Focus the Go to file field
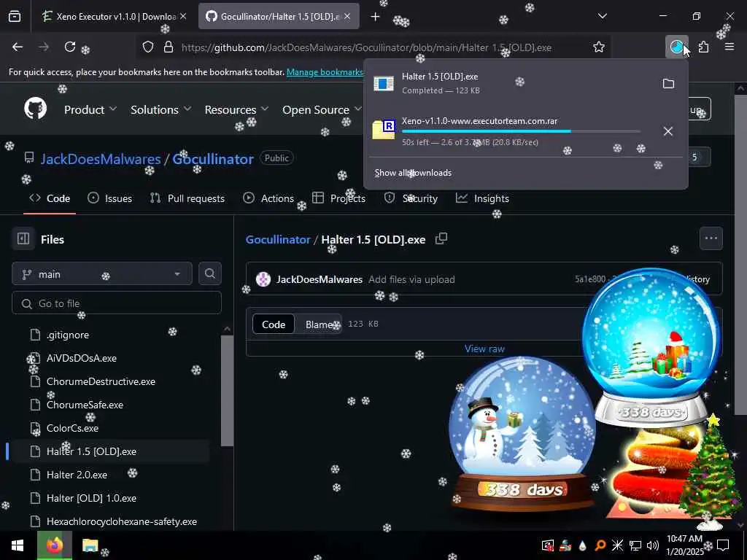Screen dimensions: 747x560 click(117, 303)
